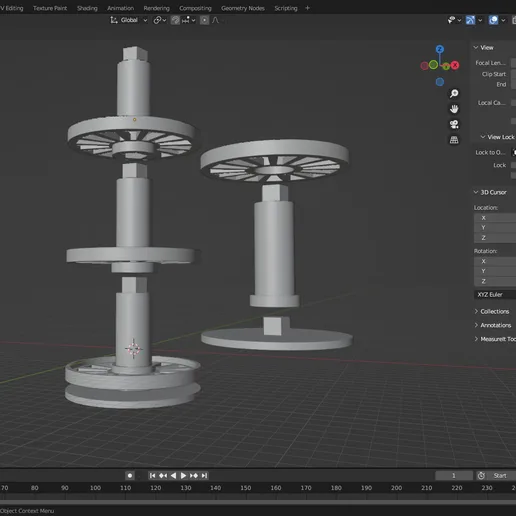Click the use preview range clock icon
Viewport: 516px width, 516px height.
[481, 476]
